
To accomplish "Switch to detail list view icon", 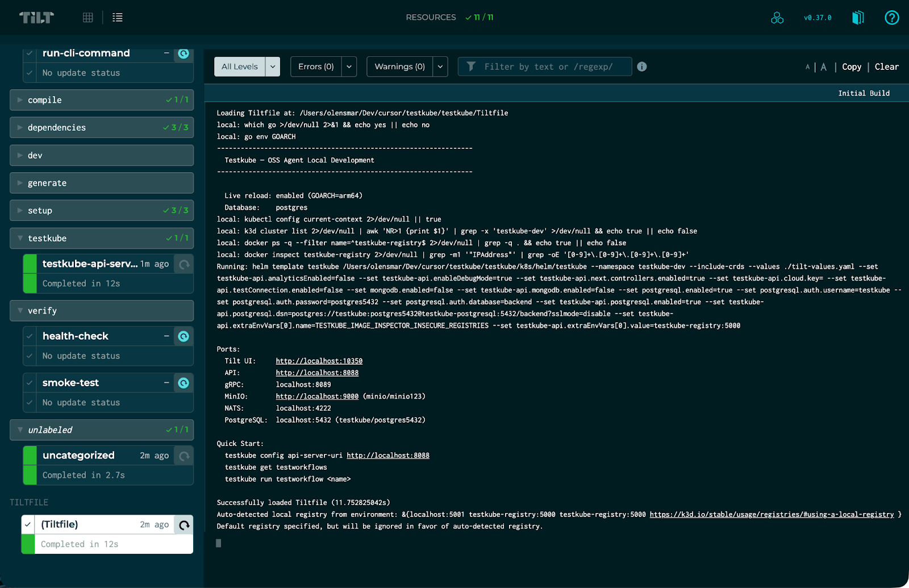I will (x=118, y=18).
